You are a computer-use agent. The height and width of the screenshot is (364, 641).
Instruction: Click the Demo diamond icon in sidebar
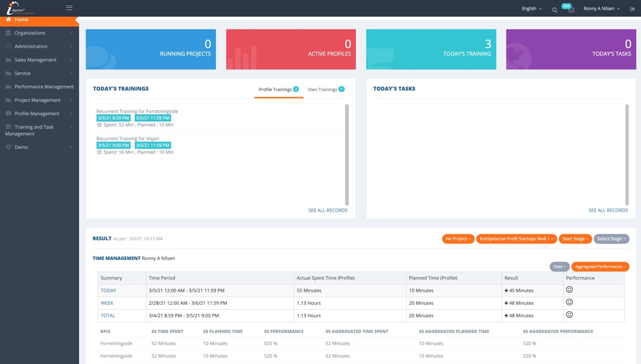point(8,147)
